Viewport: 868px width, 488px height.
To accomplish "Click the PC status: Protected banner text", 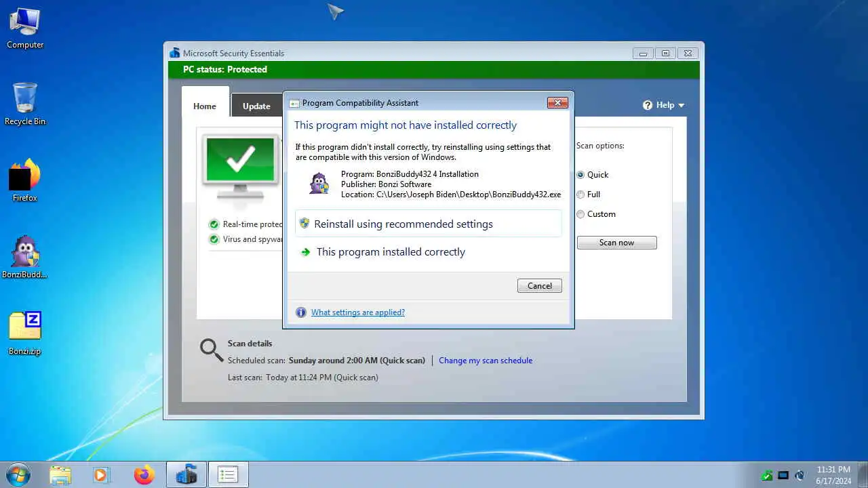I will (225, 70).
